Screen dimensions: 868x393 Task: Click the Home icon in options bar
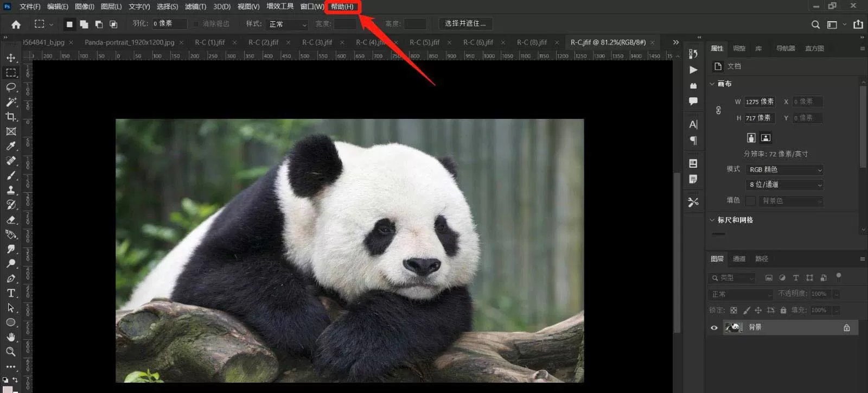click(x=16, y=24)
